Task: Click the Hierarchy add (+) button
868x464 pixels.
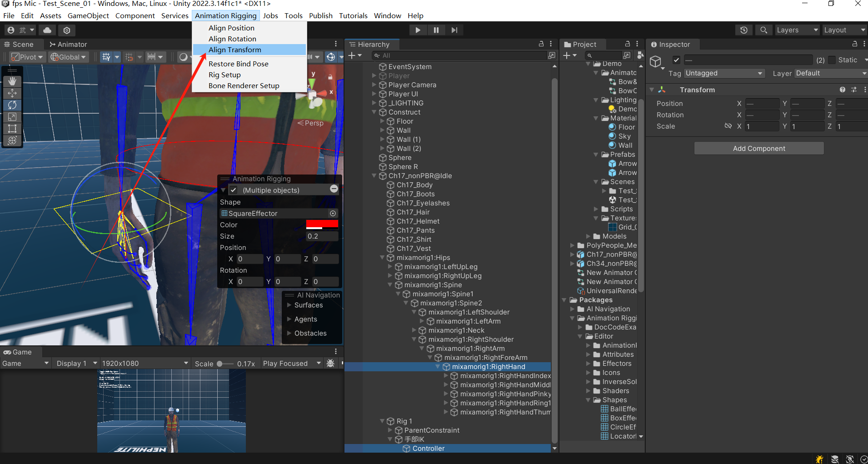Action: [354, 55]
